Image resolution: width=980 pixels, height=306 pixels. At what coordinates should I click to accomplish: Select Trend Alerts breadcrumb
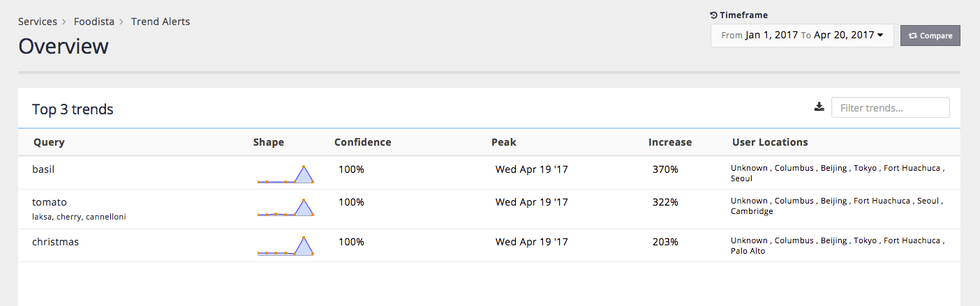(x=161, y=22)
